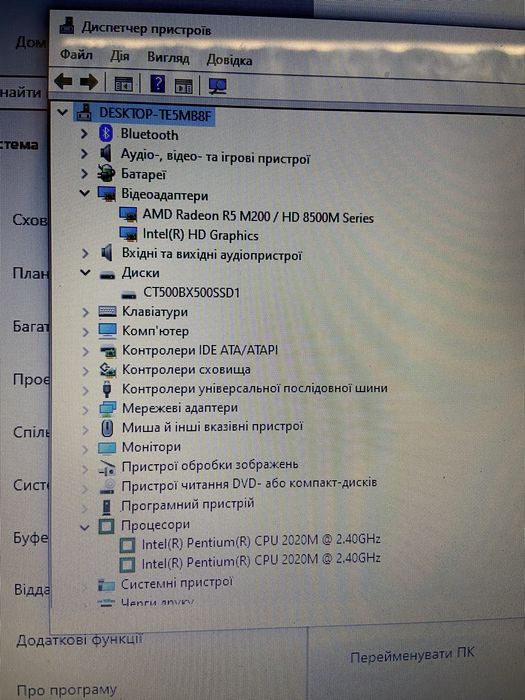Expand the Батареї category
This screenshot has width=525, height=700.
(84, 173)
